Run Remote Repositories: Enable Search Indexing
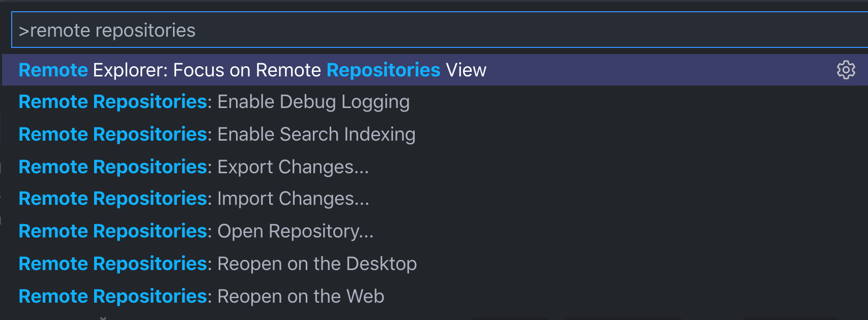868x320 pixels. coord(216,134)
